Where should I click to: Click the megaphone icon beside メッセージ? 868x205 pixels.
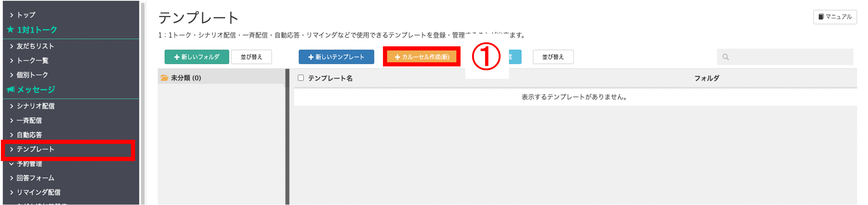(x=11, y=89)
